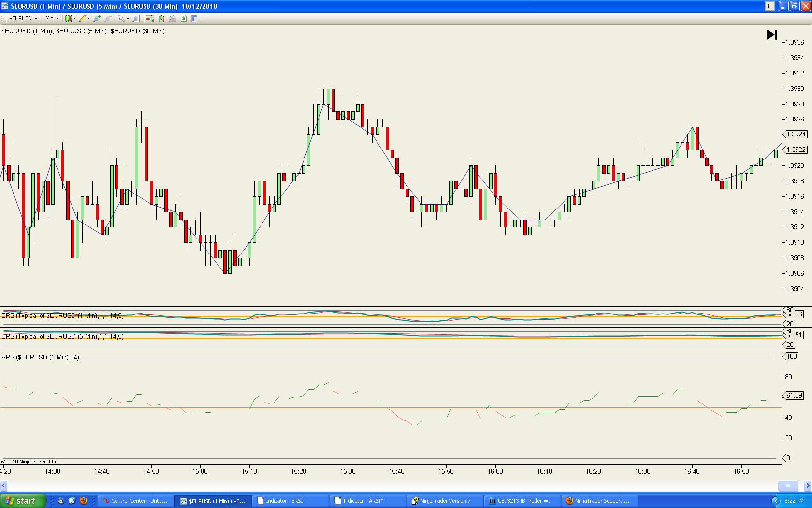Click the zoom in magnifier icon
The width and height of the screenshot is (812, 508).
(97, 18)
